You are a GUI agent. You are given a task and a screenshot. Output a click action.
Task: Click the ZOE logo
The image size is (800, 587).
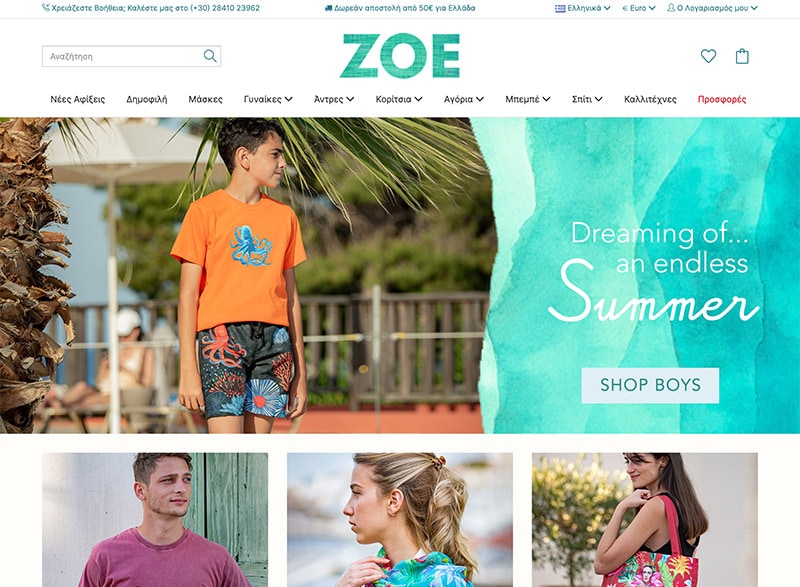tap(399, 56)
